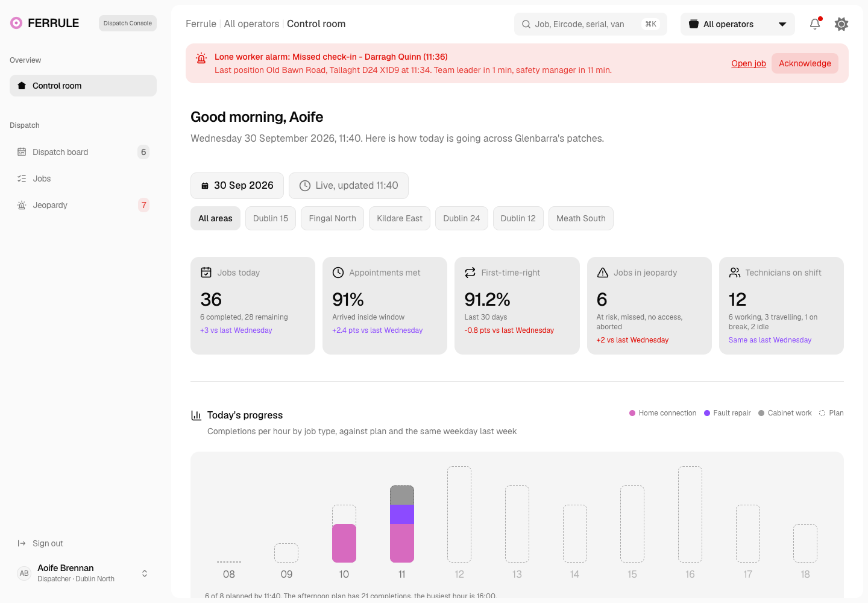Click the Appointments met clock icon
The image size is (868, 603).
338,273
